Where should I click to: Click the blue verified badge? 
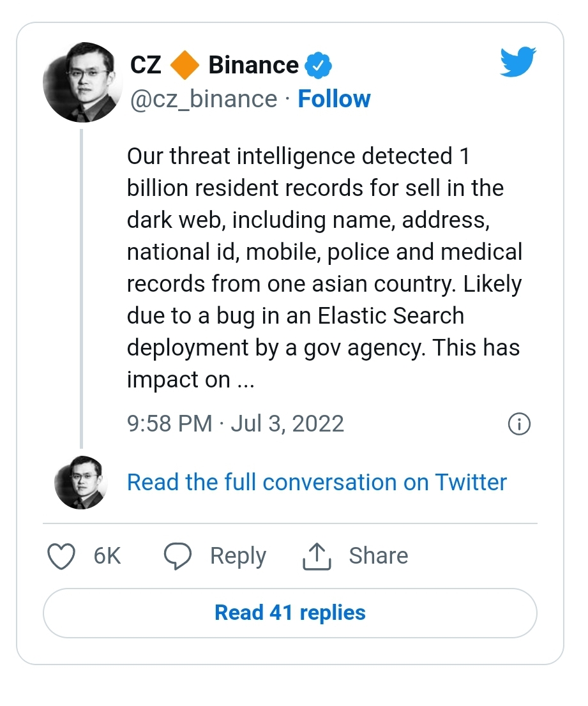[x=319, y=65]
